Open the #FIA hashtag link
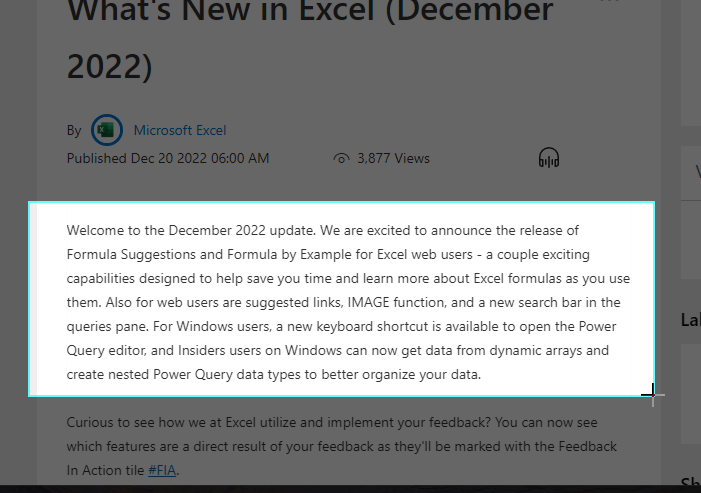701x493 pixels. click(162, 470)
